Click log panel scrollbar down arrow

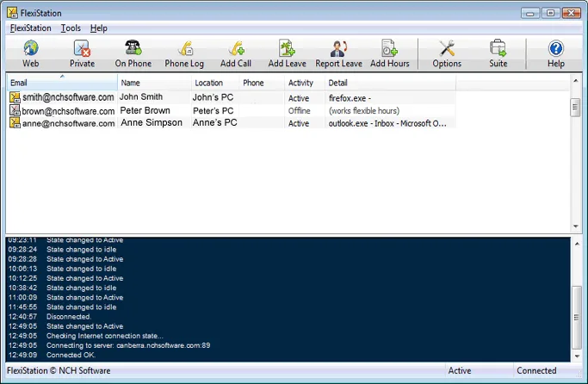(x=577, y=356)
